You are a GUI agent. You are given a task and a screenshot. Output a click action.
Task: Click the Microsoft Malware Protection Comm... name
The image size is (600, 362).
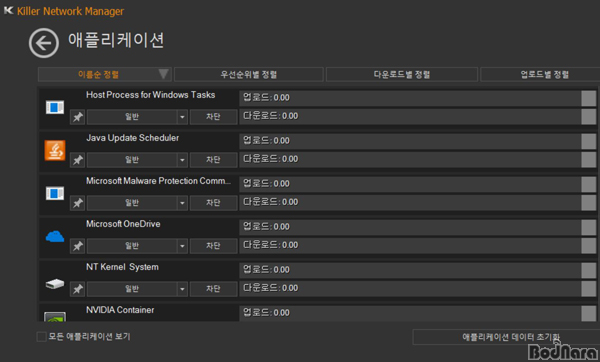[x=158, y=181]
